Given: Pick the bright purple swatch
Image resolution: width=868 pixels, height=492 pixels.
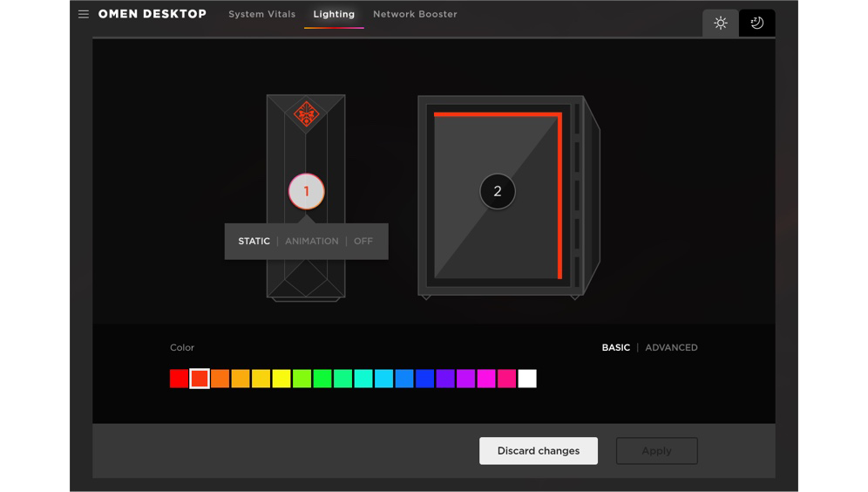Looking at the screenshot, I should (465, 379).
